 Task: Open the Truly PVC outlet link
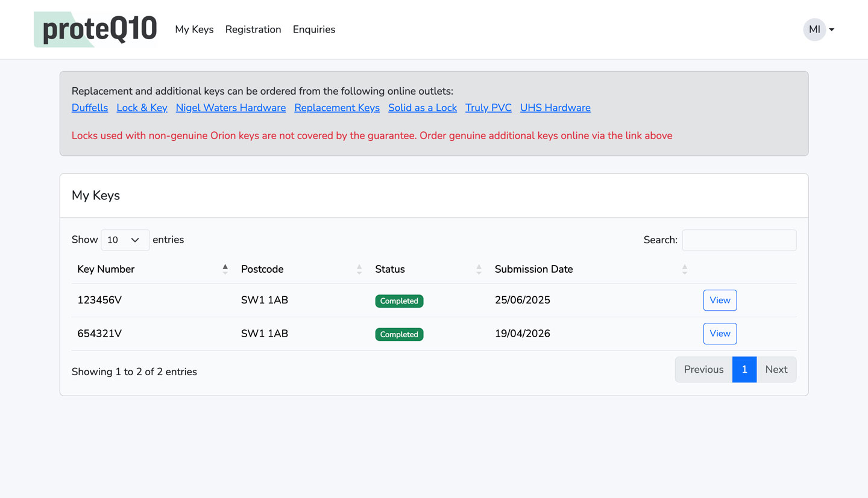pos(488,108)
